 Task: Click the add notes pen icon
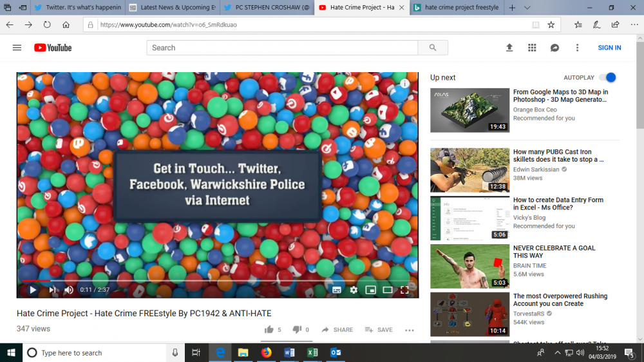click(596, 24)
